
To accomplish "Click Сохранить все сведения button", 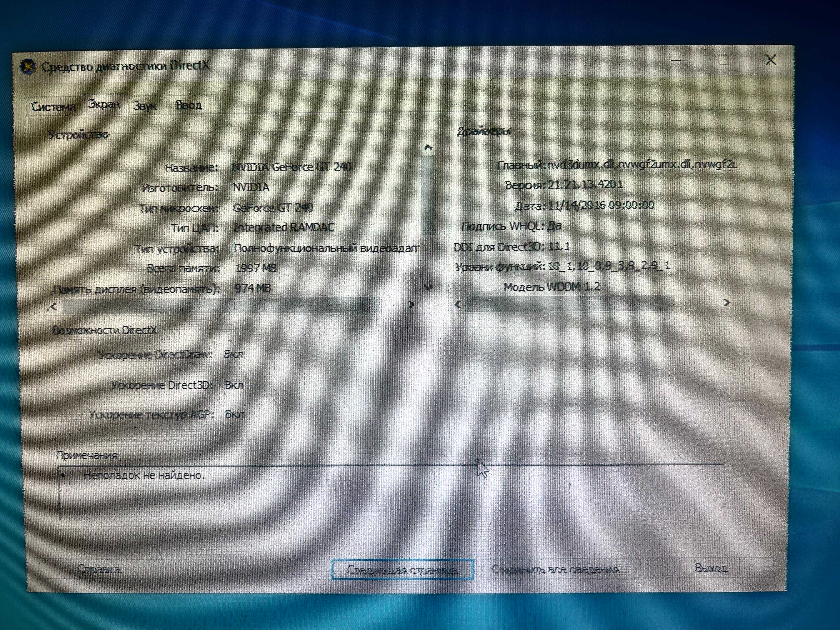I will coord(560,569).
